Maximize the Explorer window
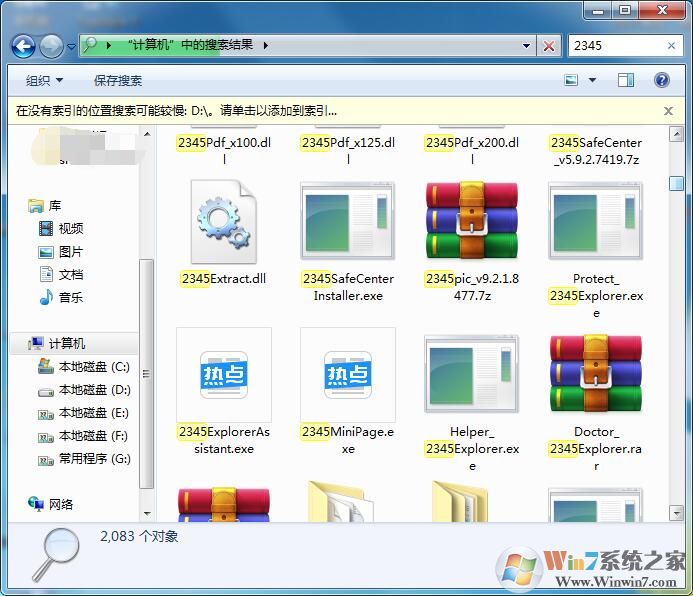The width and height of the screenshot is (693, 596). (x=625, y=10)
